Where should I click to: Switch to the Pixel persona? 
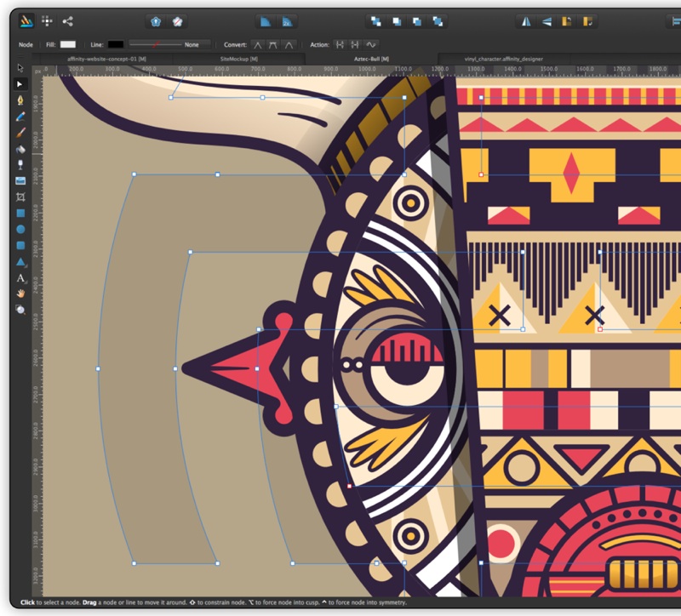pyautogui.click(x=47, y=20)
